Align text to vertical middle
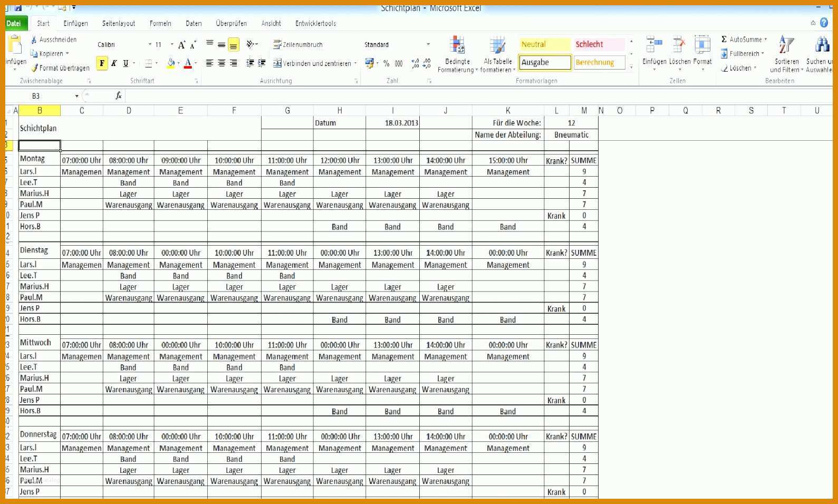 221,44
